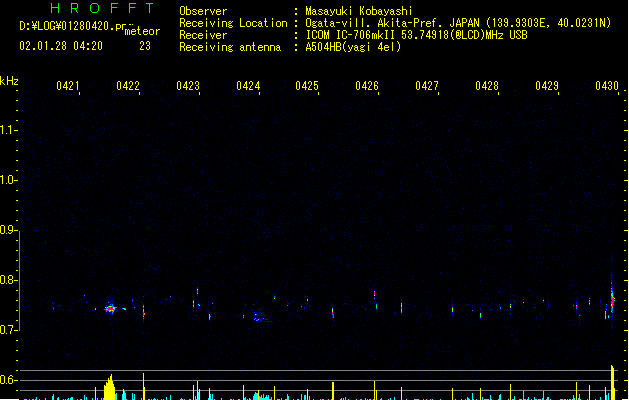Click the yellow intensity peak at 0430
This screenshot has height=400, width=629.
[x=613, y=382]
